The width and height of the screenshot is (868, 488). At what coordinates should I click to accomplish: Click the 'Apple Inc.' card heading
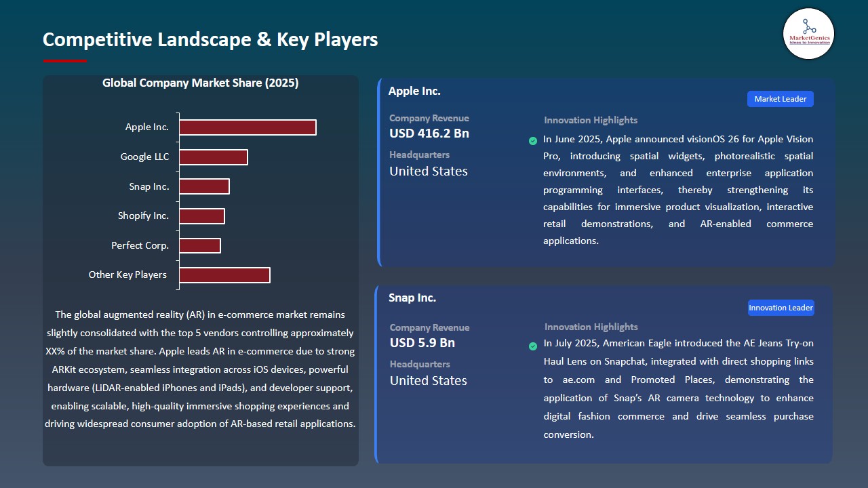coord(414,91)
